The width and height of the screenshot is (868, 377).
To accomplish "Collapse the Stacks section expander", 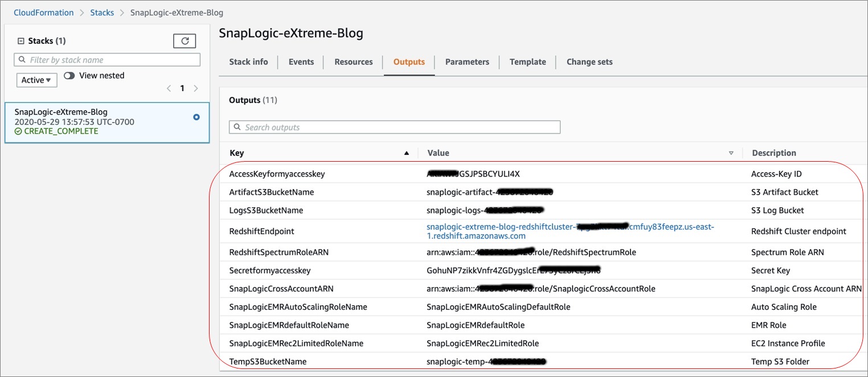I will [21, 41].
